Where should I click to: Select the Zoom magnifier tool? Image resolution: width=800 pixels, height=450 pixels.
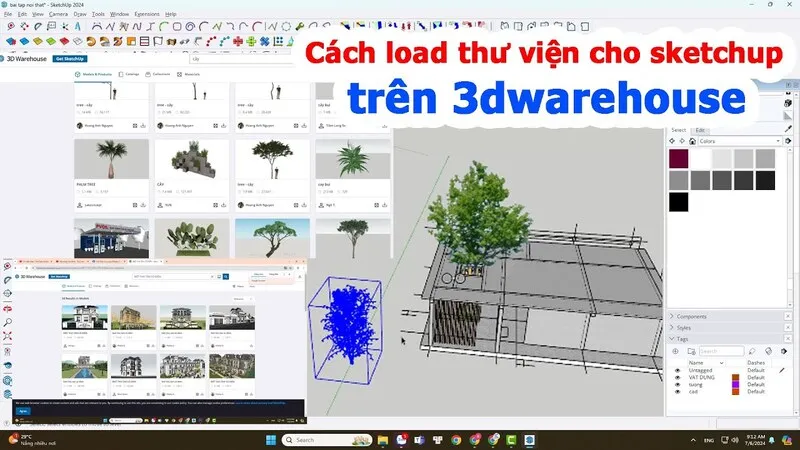click(x=8, y=323)
